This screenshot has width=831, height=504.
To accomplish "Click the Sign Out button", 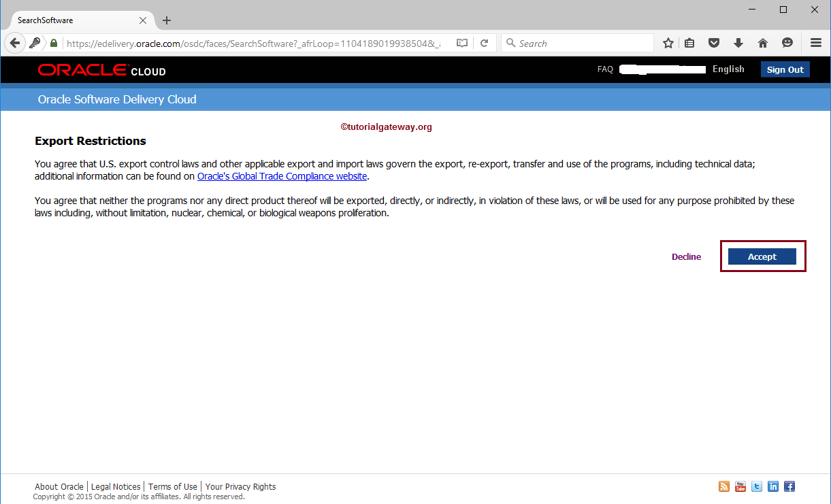I will point(785,69).
